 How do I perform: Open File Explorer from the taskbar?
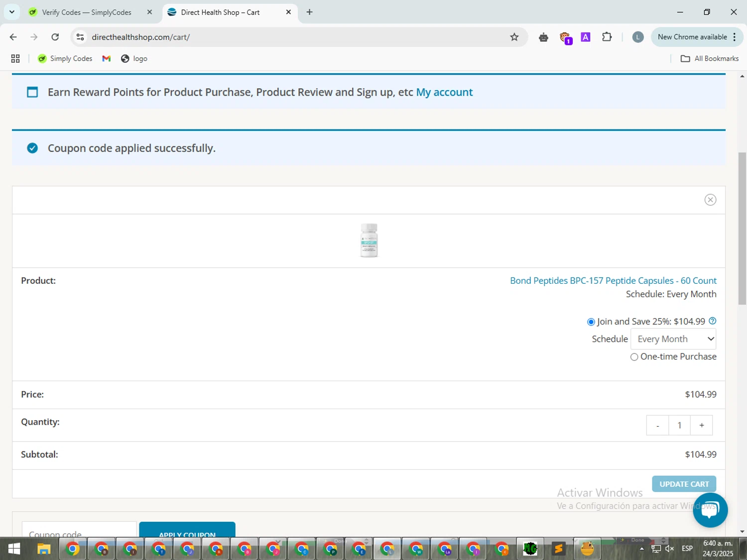pos(44,549)
